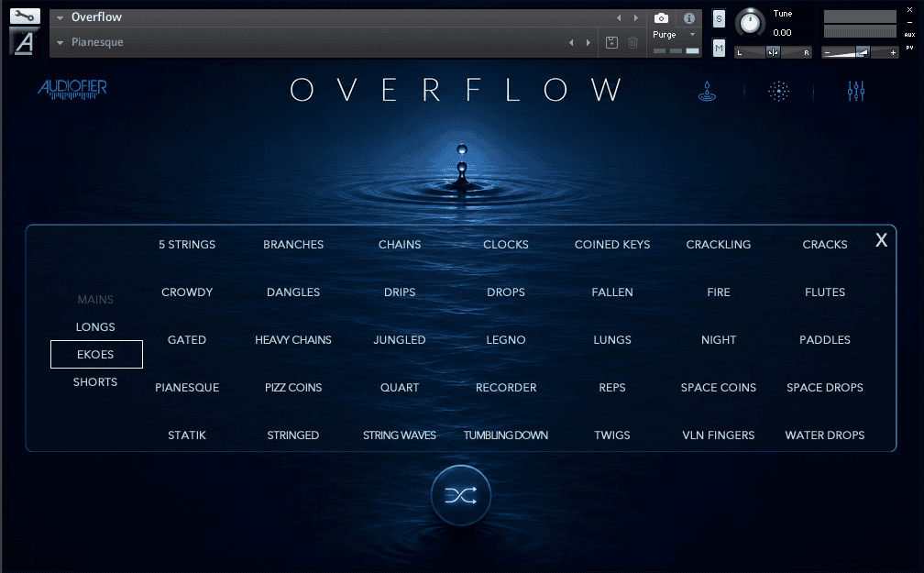924x573 pixels.
Task: Open the water drop source page icon
Action: coord(707,92)
